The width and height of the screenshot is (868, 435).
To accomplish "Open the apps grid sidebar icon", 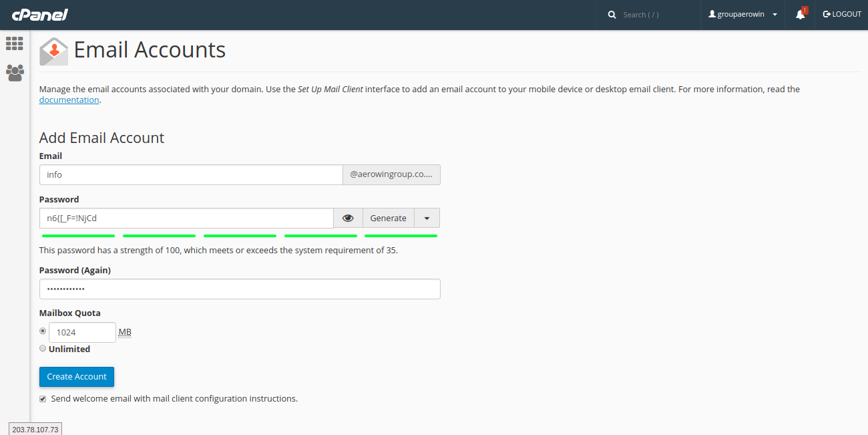I will pos(15,43).
